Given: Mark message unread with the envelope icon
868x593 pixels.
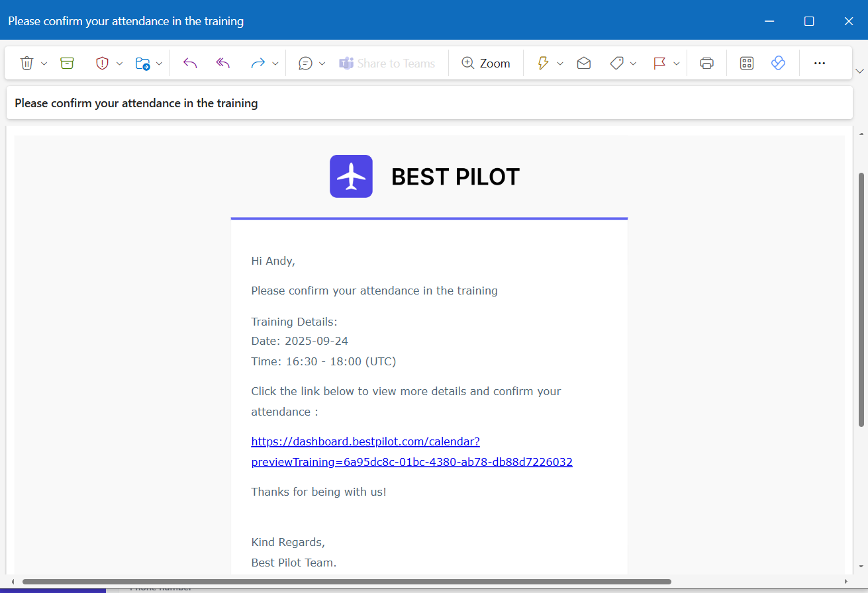Looking at the screenshot, I should click(x=583, y=64).
